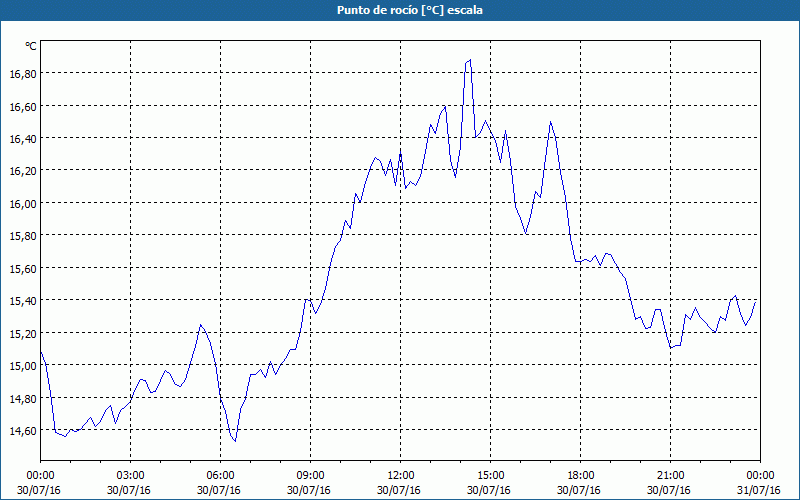Click the 03:00 time label
The height and width of the screenshot is (500, 800).
click(130, 476)
